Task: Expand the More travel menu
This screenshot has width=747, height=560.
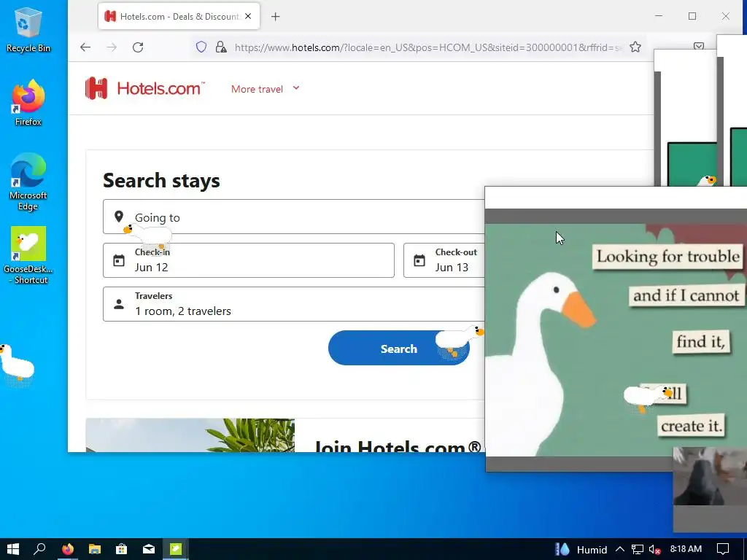Action: 266,89
